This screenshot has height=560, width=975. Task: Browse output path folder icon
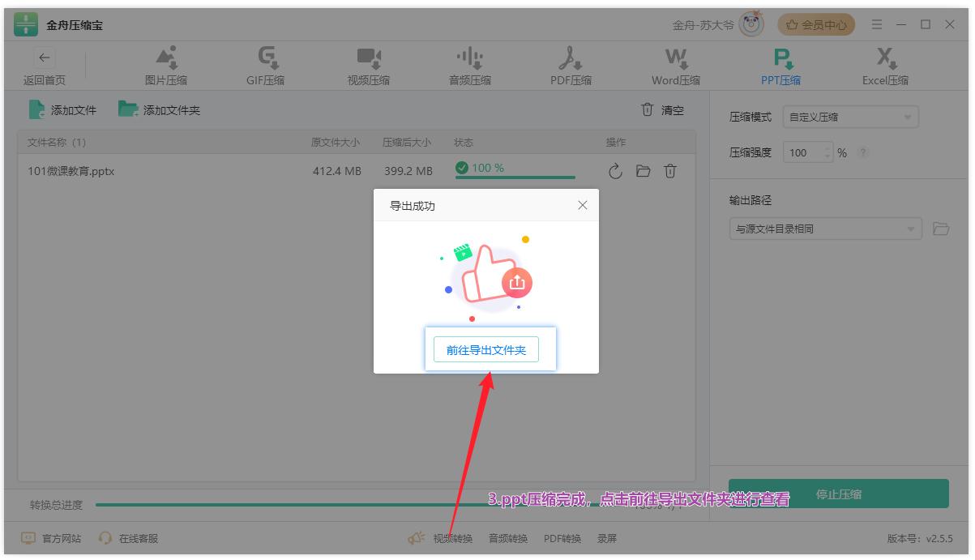click(940, 229)
